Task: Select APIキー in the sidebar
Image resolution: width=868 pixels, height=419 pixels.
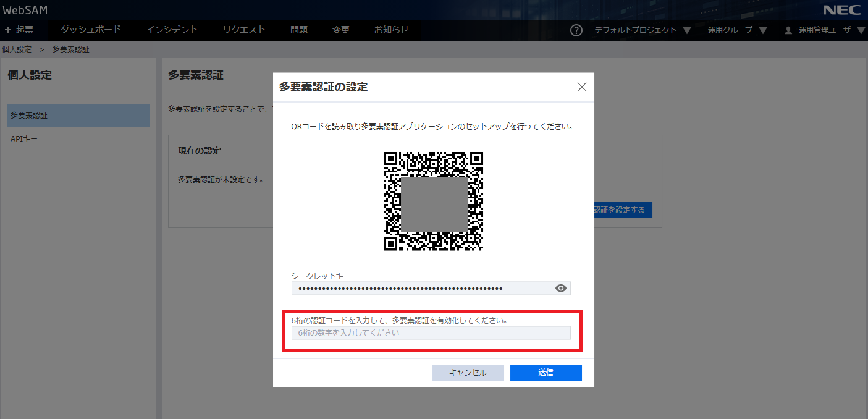Action: (24, 139)
